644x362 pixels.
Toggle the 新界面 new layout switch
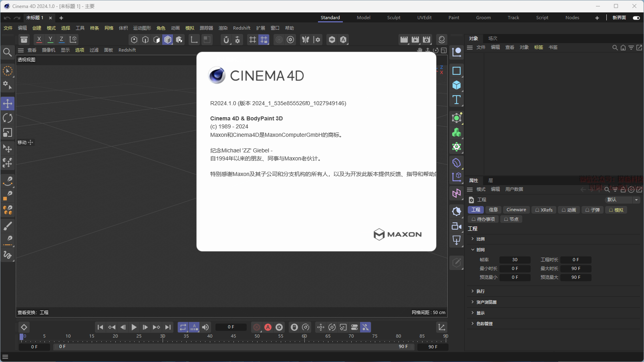coord(636,18)
